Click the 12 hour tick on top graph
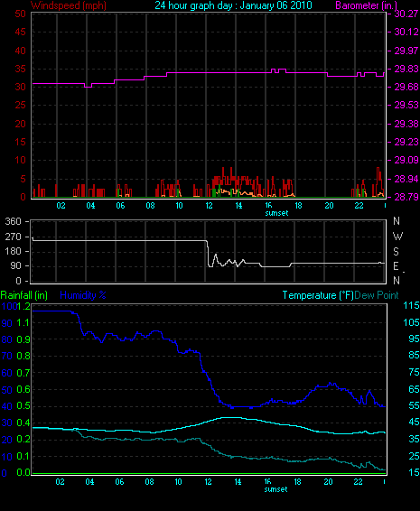Image resolution: width=420 pixels, height=511 pixels. (209, 206)
